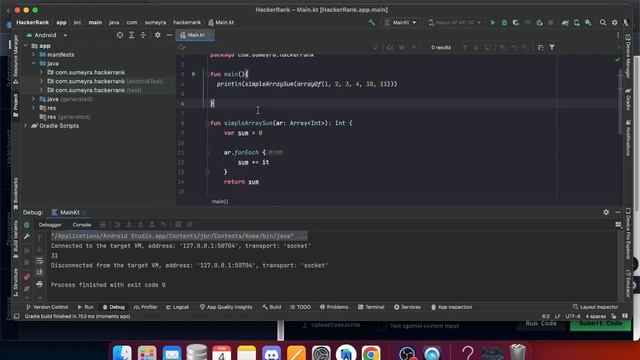The height and width of the screenshot is (360, 640).
Task: Open the Logcat tool window tab
Action: [177, 307]
